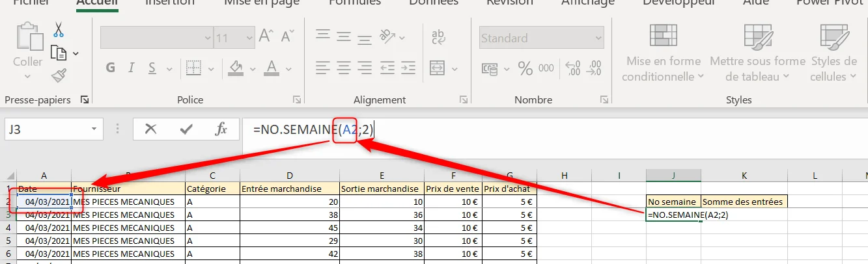
Task: Align text right icon
Action: (x=365, y=67)
